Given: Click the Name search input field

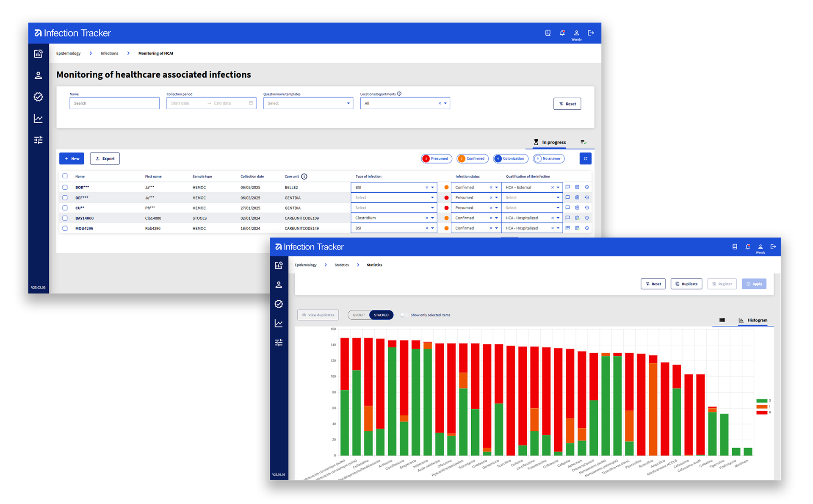Looking at the screenshot, I should point(114,103).
